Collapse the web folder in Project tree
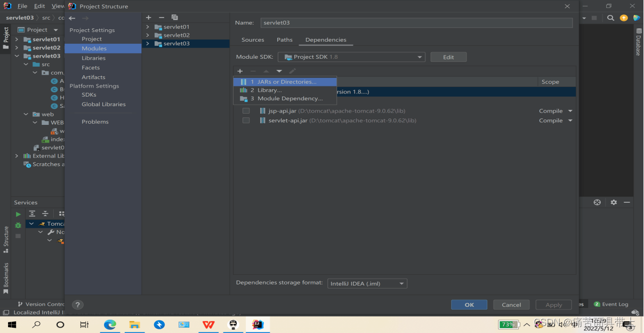This screenshot has width=644, height=333. coord(26,114)
